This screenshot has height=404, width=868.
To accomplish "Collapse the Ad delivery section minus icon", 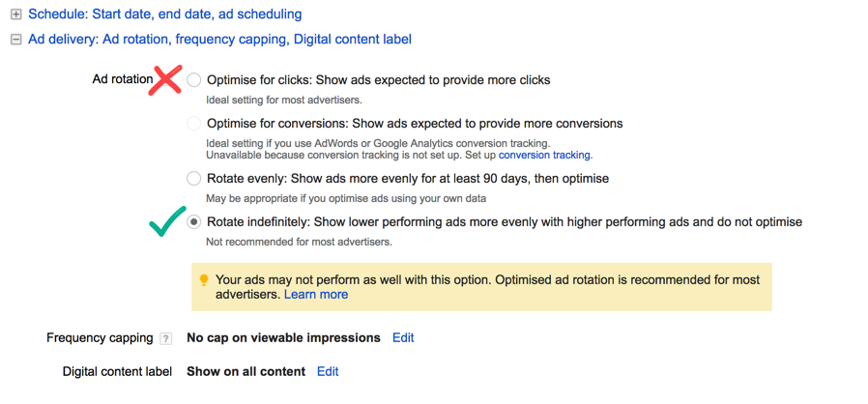I will (x=15, y=40).
